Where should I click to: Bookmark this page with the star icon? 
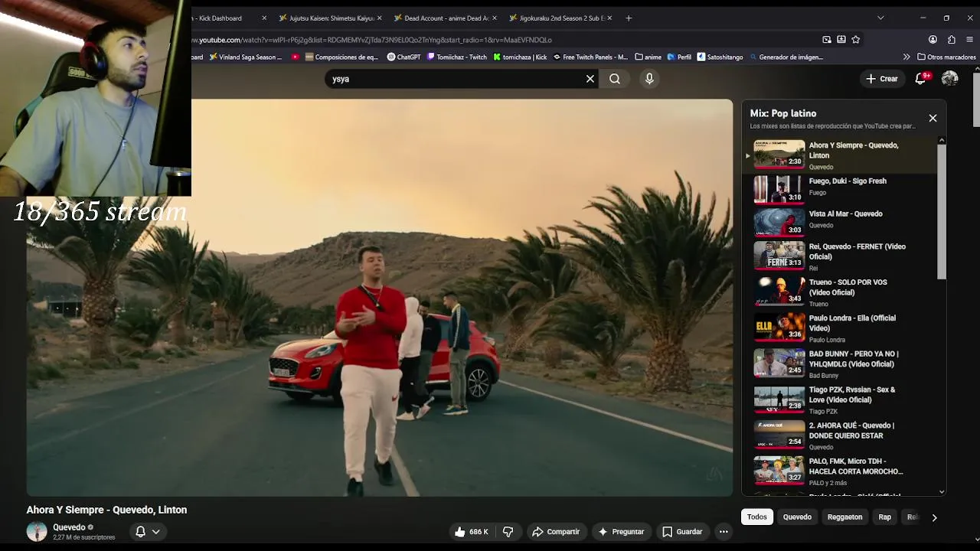856,40
